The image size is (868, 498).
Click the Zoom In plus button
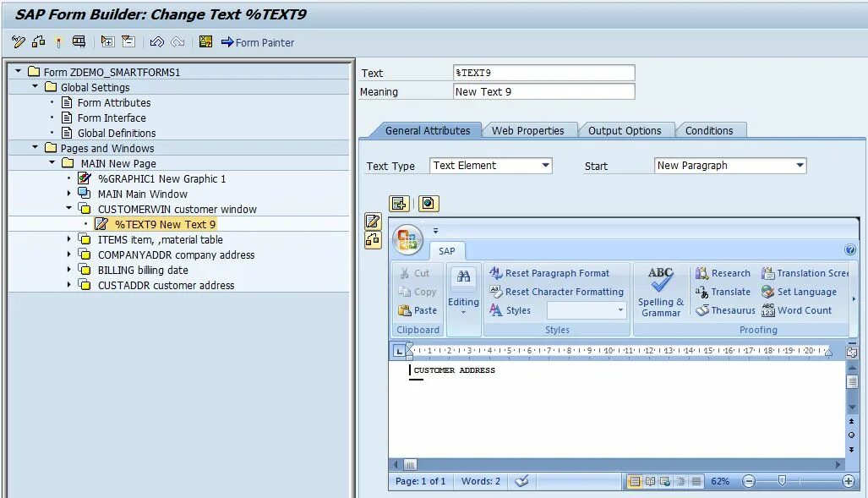pos(848,481)
